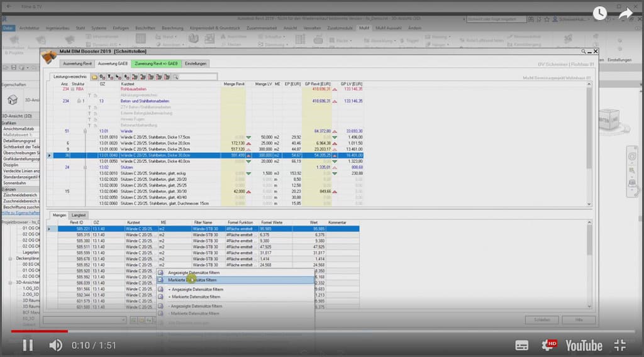Pause the YouTube video
This screenshot has height=357, width=644.
(x=28, y=344)
